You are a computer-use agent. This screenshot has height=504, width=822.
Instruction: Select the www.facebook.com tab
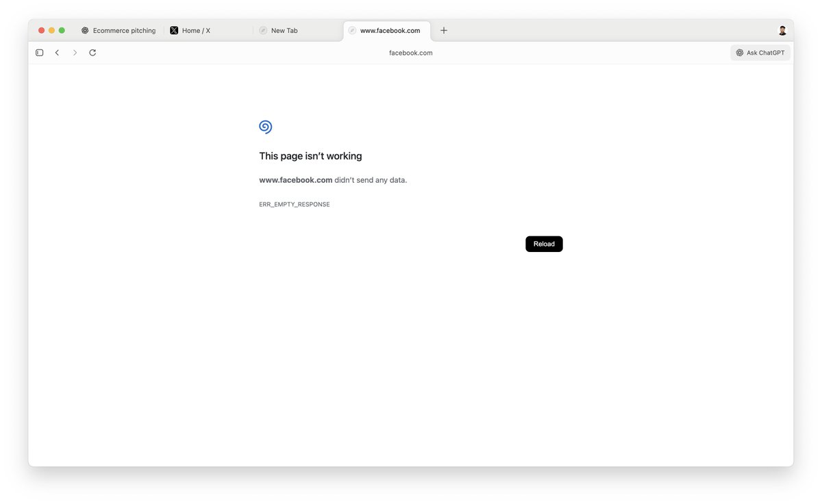387,30
